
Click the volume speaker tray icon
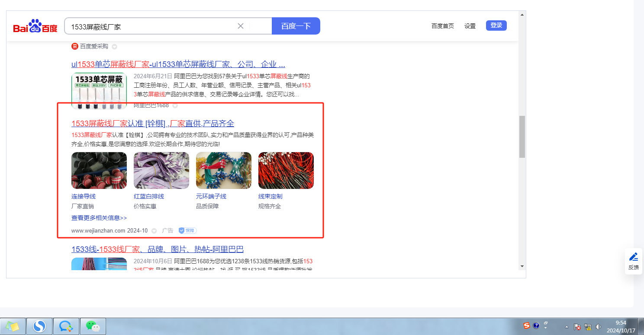click(x=599, y=327)
